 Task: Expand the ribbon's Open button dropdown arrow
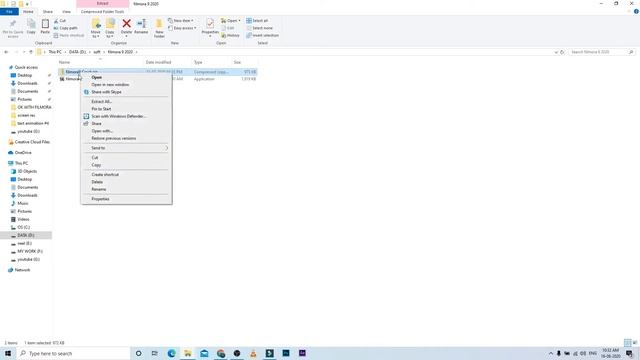point(239,21)
